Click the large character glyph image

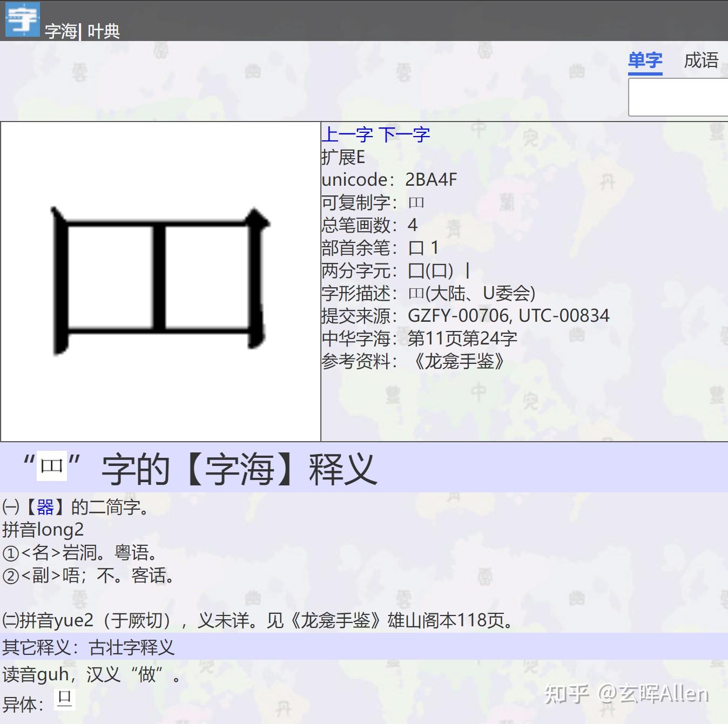[x=159, y=281]
